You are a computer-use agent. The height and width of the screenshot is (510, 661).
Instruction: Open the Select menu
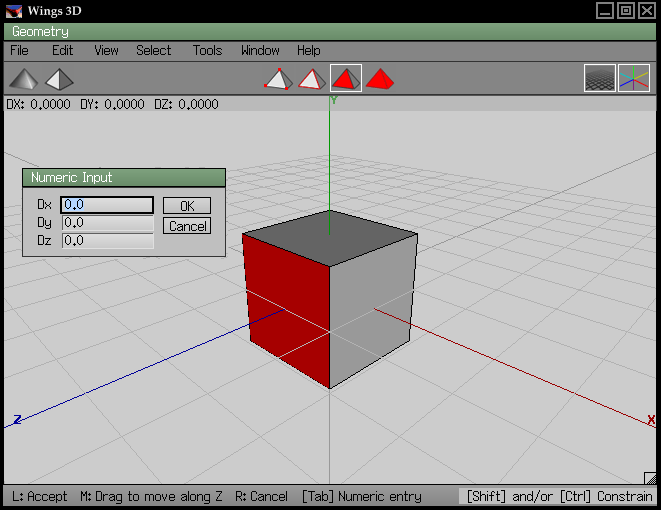tap(153, 51)
